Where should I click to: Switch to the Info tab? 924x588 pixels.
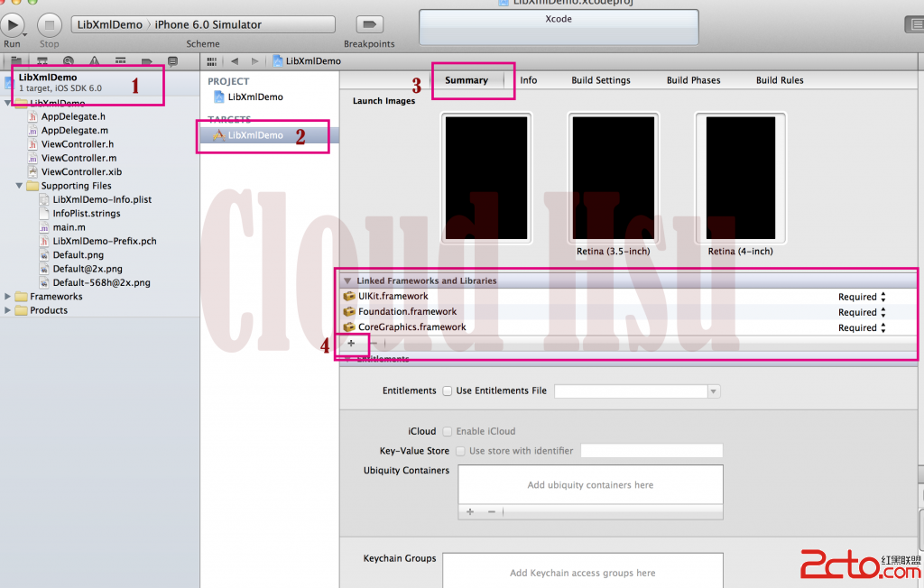[x=529, y=80]
